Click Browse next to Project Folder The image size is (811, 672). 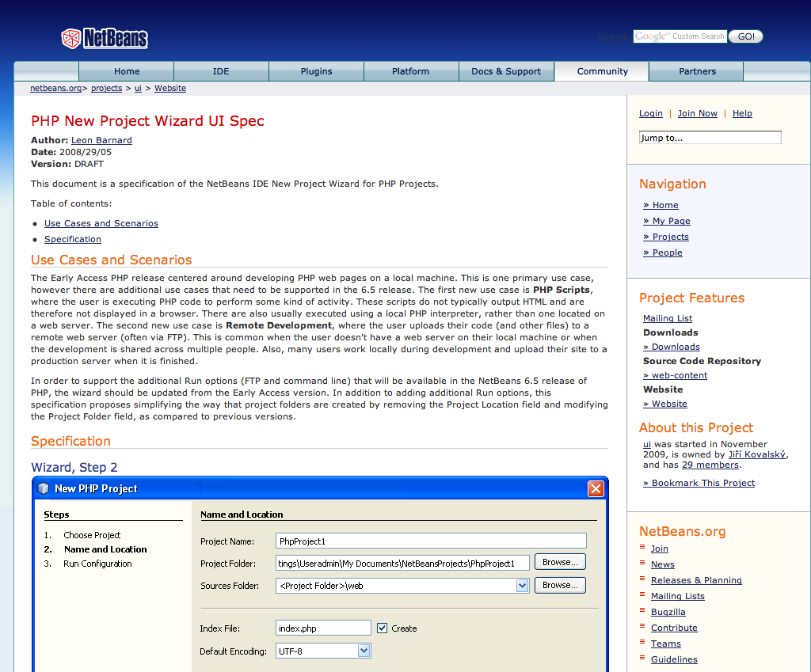pyautogui.click(x=560, y=562)
